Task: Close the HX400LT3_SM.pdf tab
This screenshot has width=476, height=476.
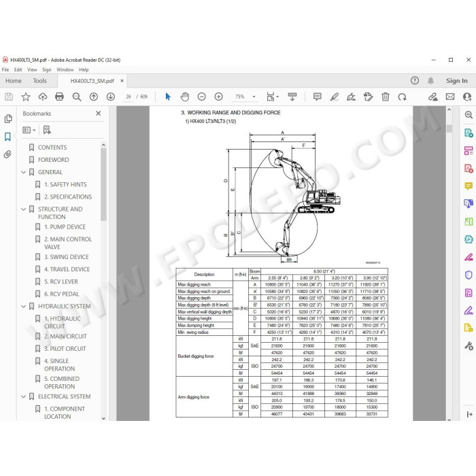Action: click(122, 81)
